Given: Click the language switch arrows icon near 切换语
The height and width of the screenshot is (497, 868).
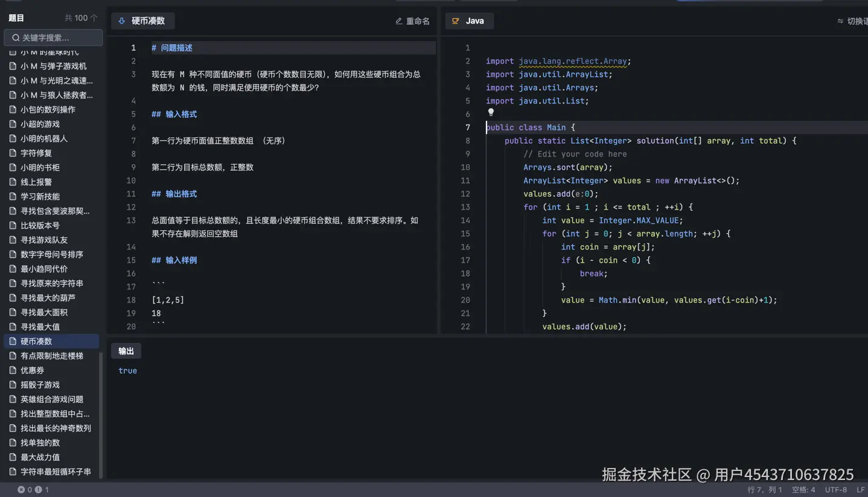Looking at the screenshot, I should pos(840,20).
